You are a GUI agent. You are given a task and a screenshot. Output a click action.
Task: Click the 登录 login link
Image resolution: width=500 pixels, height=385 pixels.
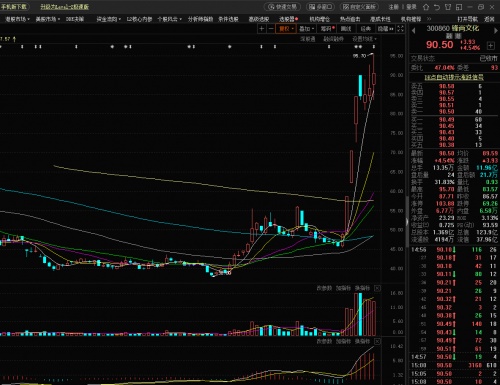[x=411, y=7]
